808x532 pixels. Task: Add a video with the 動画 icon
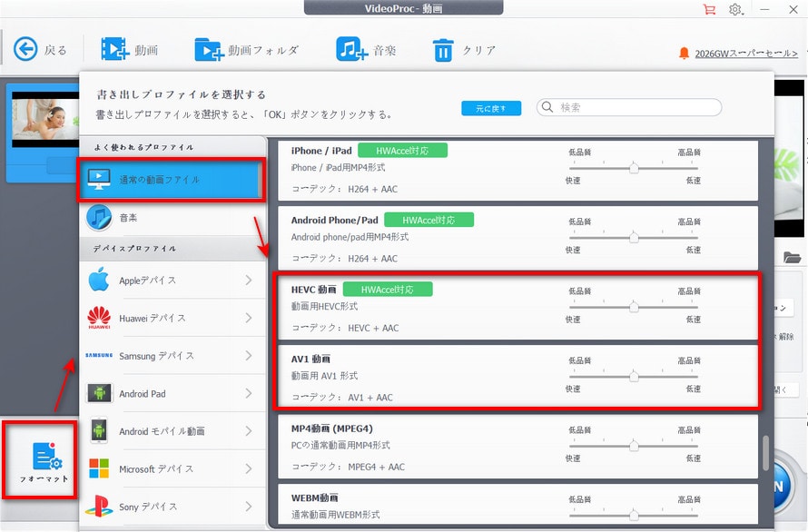pos(114,50)
